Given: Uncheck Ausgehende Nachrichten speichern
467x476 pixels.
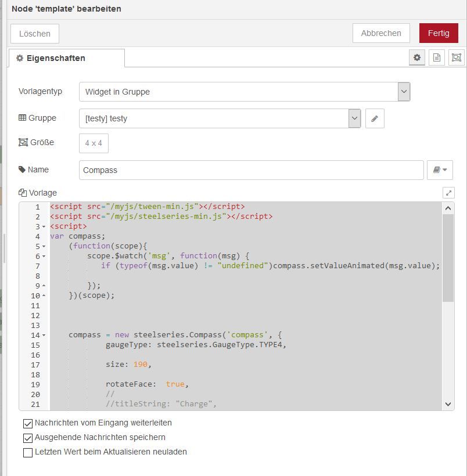Looking at the screenshot, I should pos(28,438).
